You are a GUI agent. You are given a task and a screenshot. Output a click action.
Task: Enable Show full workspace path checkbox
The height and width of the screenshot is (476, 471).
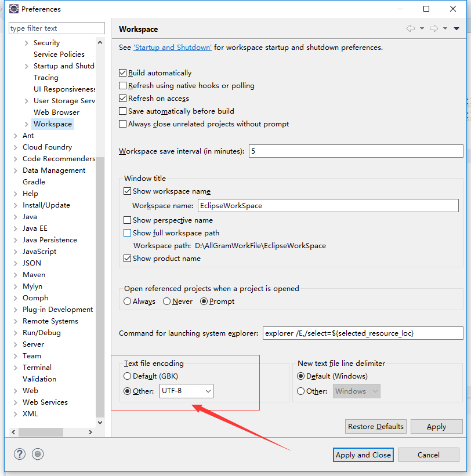point(127,233)
